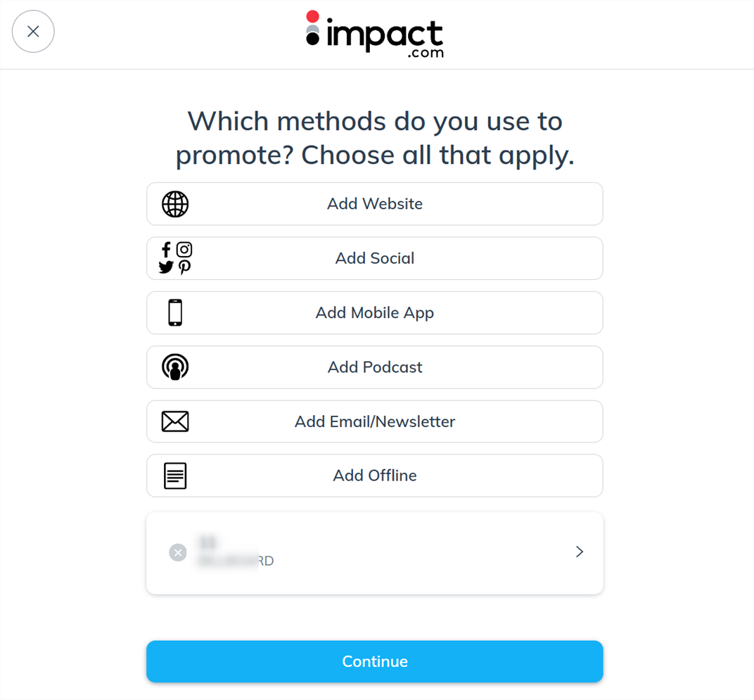Image resolution: width=754 pixels, height=700 pixels.
Task: Select the Add Mobile App promotion method
Action: pos(375,312)
